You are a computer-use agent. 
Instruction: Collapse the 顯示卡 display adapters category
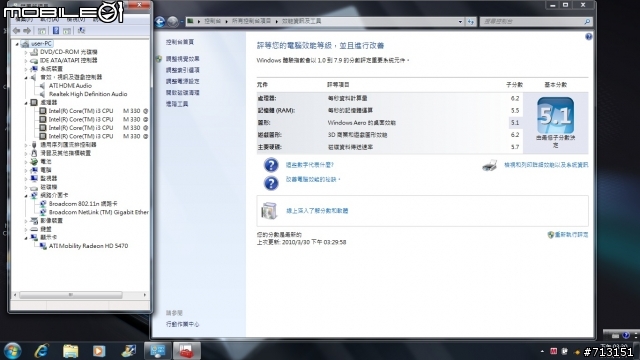26,237
